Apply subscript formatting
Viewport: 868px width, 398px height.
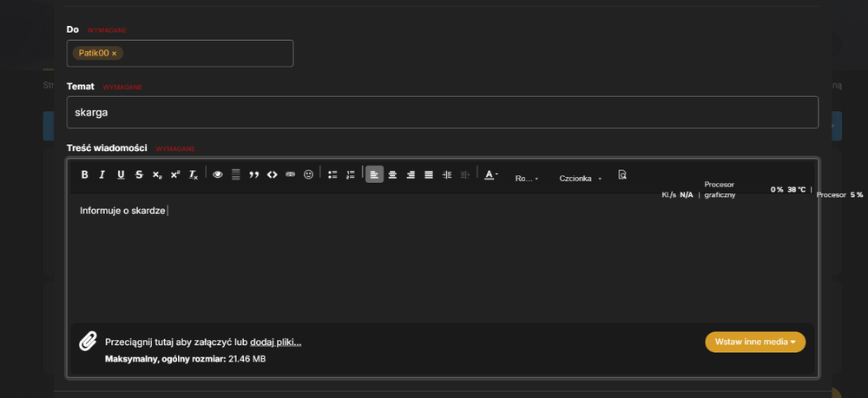[157, 174]
